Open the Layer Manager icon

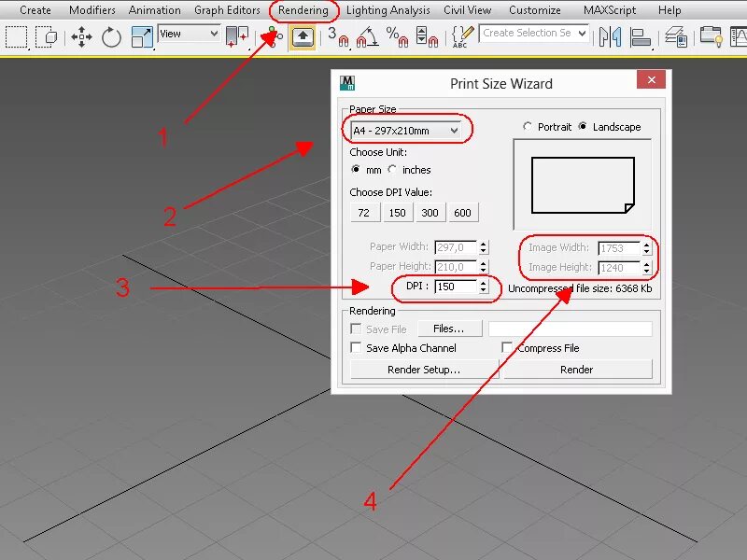674,37
